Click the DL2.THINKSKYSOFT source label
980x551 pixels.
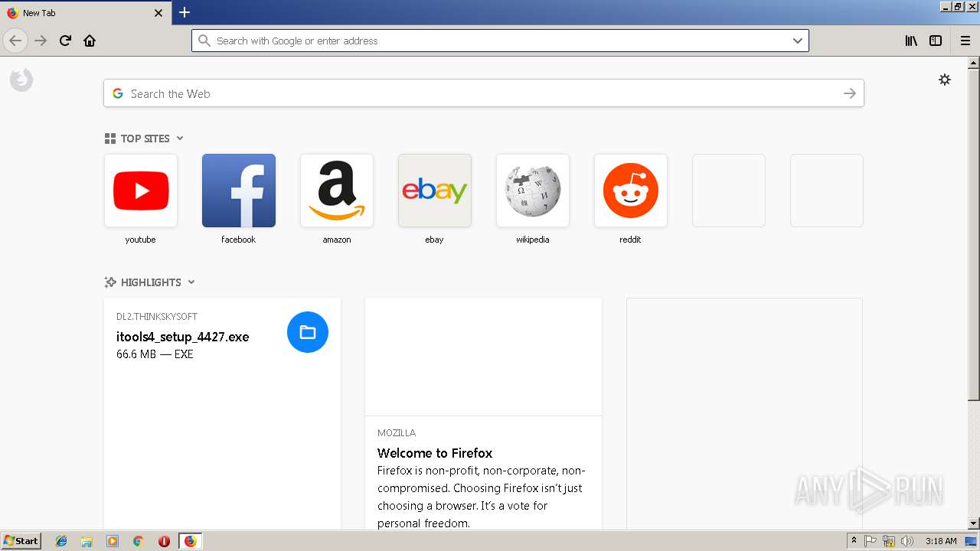click(x=157, y=317)
